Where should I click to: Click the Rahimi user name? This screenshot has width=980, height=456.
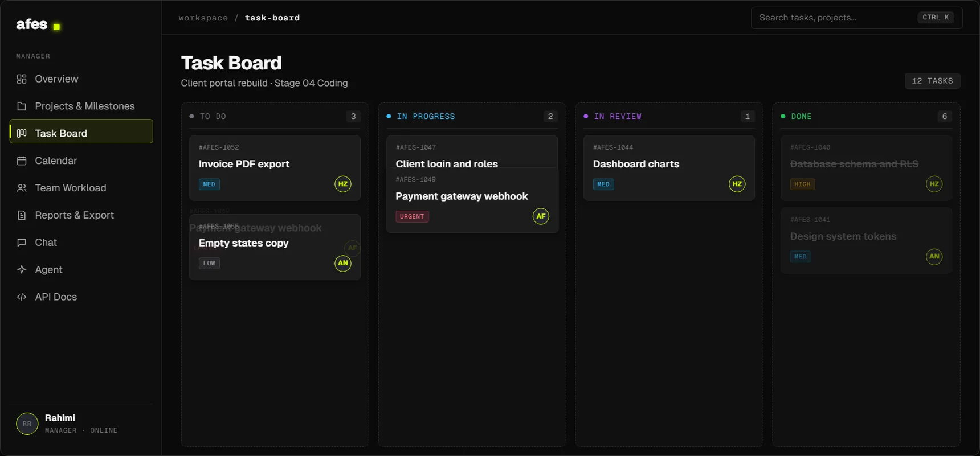(60, 418)
